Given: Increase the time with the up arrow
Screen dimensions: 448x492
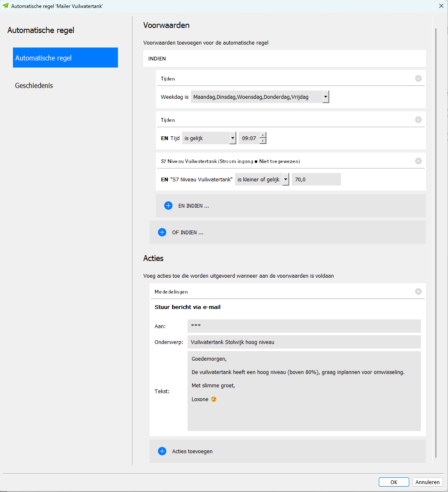Looking at the screenshot, I should point(263,135).
